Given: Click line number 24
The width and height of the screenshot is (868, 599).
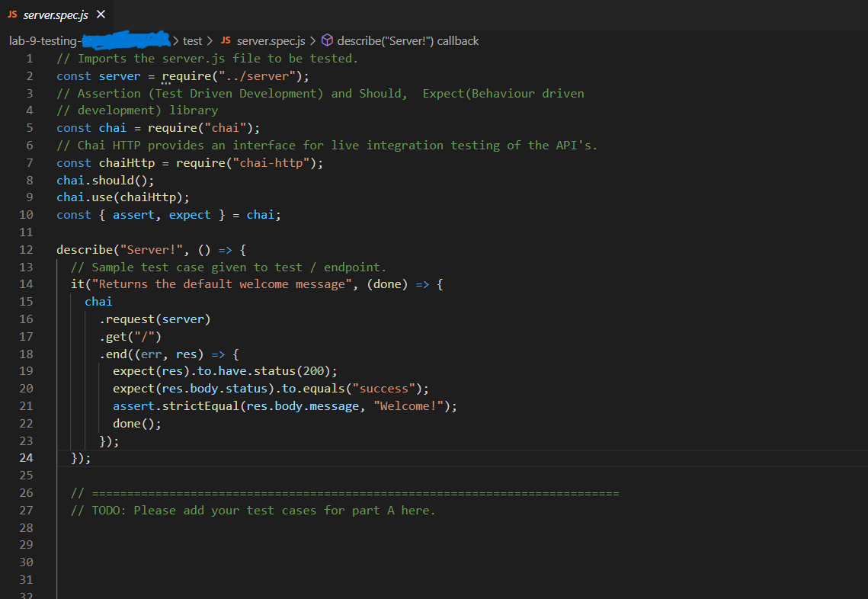Looking at the screenshot, I should (x=26, y=457).
